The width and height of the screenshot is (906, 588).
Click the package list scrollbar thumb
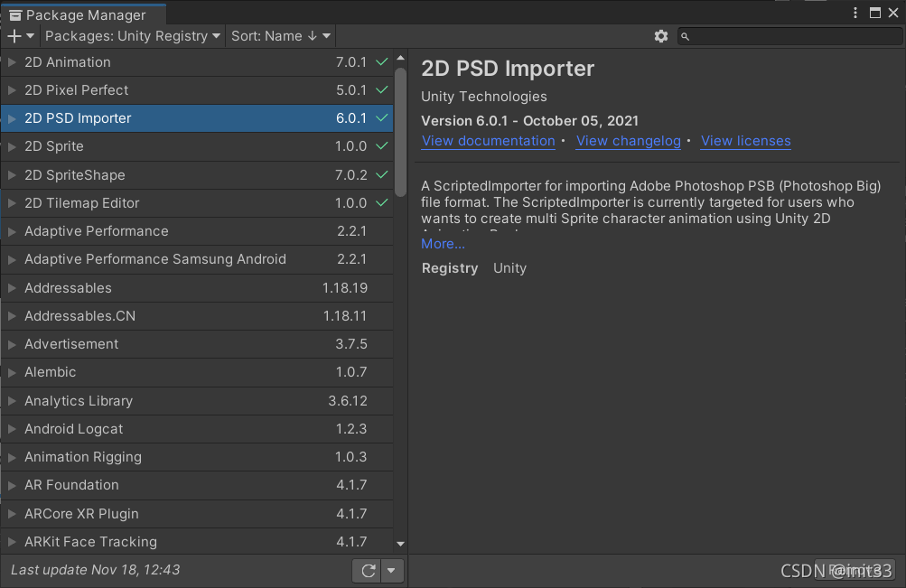click(x=400, y=132)
